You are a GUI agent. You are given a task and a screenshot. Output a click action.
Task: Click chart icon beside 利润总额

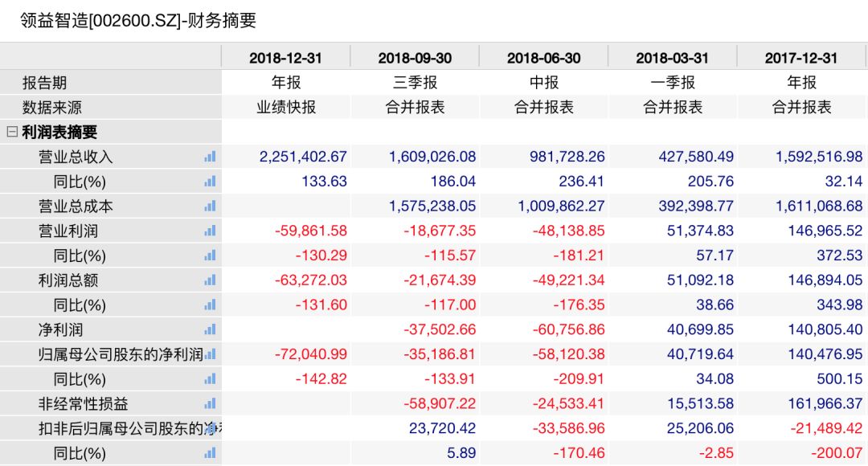tap(210, 280)
